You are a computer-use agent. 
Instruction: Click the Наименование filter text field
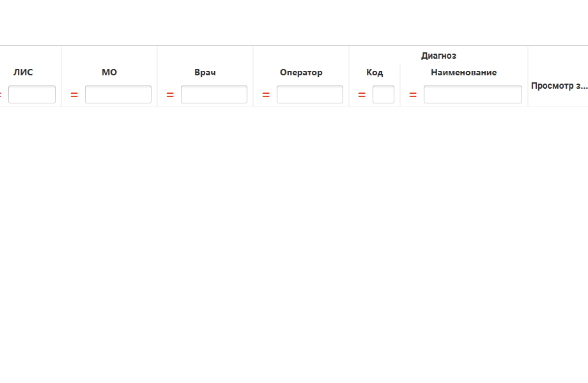click(x=473, y=94)
